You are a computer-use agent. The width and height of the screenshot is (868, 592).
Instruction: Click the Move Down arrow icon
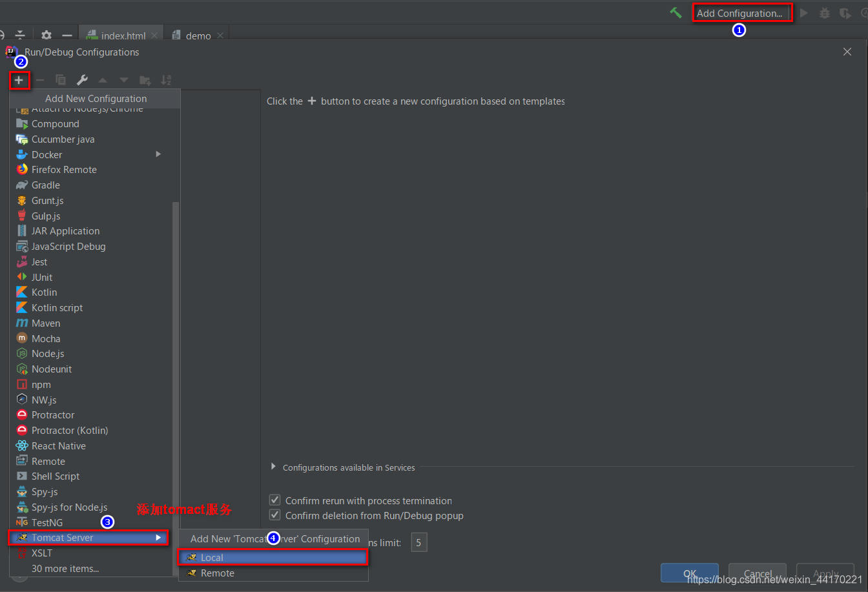124,80
